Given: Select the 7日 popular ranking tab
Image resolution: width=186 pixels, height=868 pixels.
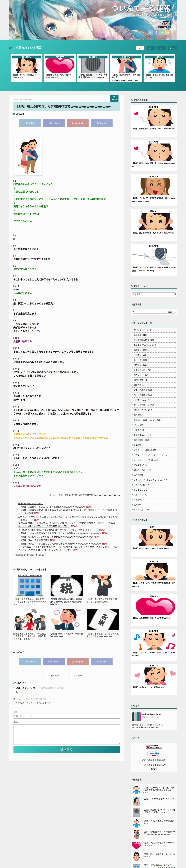Looking at the screenshot, I should [162, 48].
